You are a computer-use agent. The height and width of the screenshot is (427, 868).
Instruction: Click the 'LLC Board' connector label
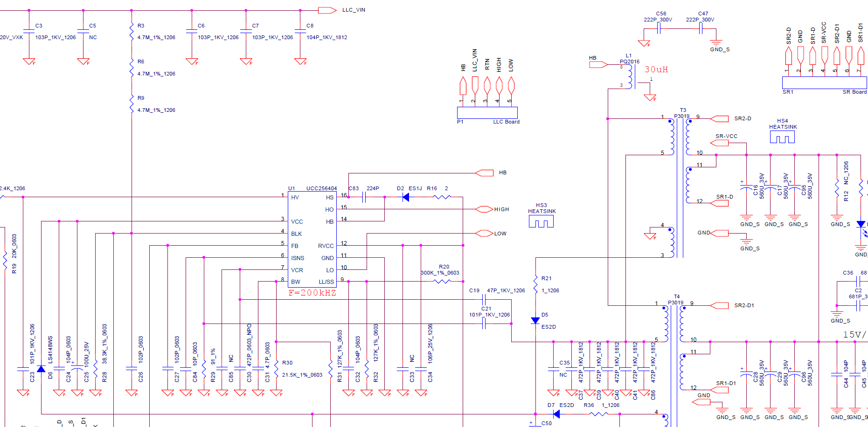(x=506, y=122)
